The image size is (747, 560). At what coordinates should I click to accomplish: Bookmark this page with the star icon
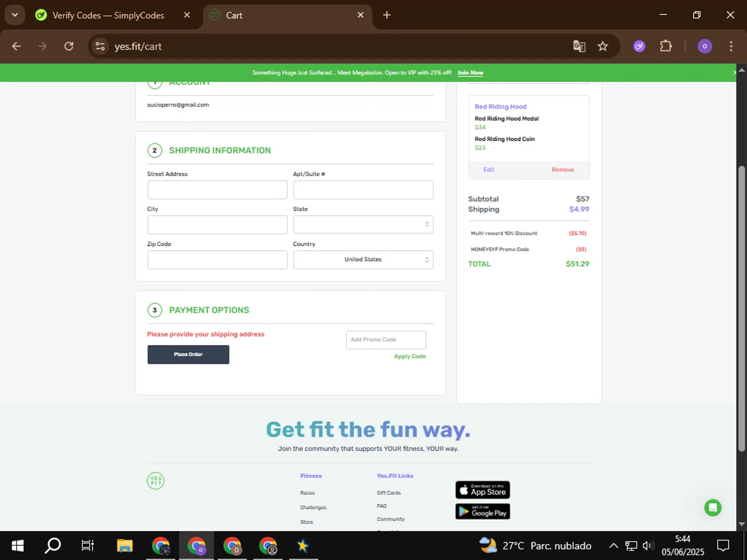coord(603,46)
